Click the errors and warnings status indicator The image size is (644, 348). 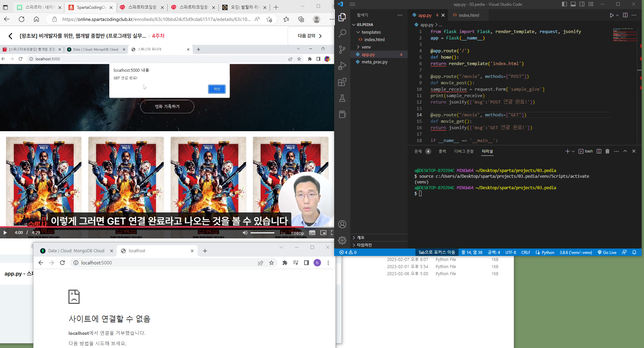pyautogui.click(x=348, y=252)
